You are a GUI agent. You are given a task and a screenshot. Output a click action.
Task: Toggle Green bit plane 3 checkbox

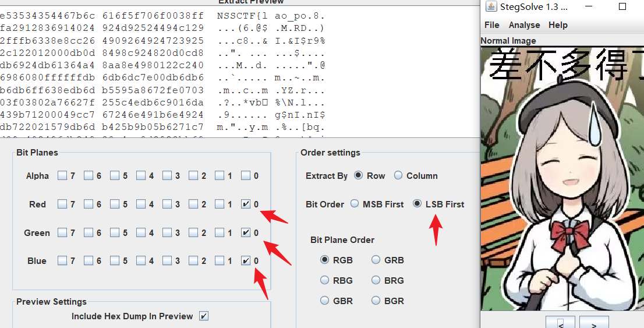(167, 232)
